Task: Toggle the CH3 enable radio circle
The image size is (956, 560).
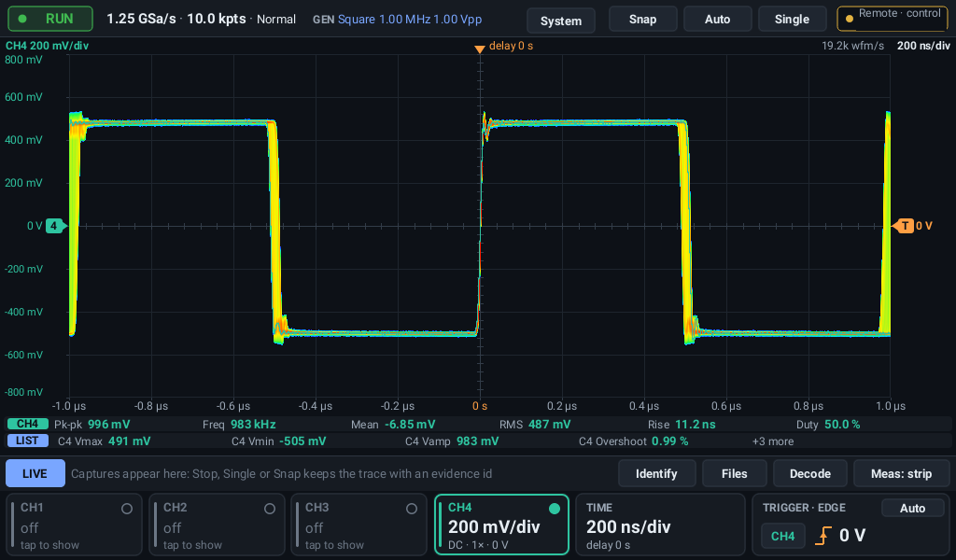Action: click(x=412, y=509)
